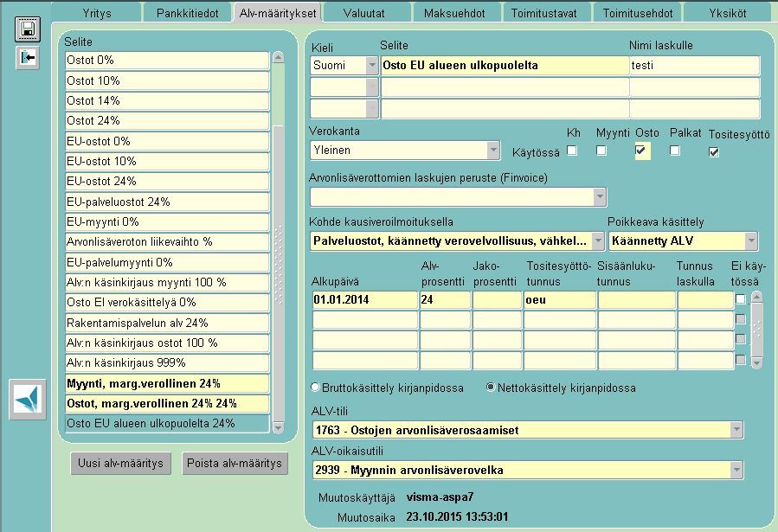This screenshot has height=532, width=778.
Task: Click the Alkupäivä field 01.01.2014
Action: click(364, 300)
